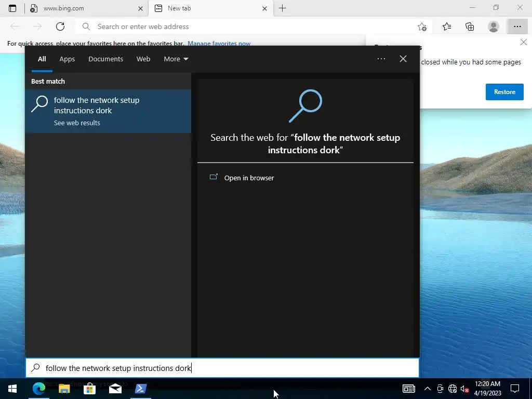Select the Documents search filter tab
The width and height of the screenshot is (532, 399).
(105, 59)
